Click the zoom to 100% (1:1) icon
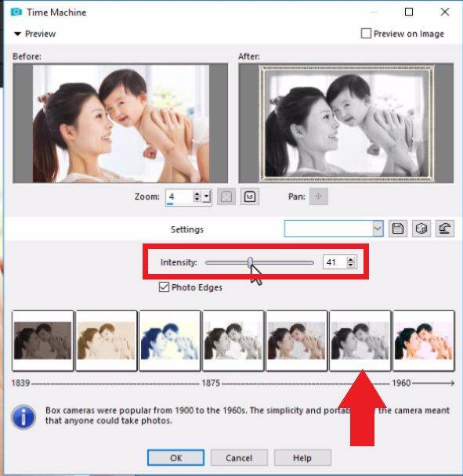 250,197
